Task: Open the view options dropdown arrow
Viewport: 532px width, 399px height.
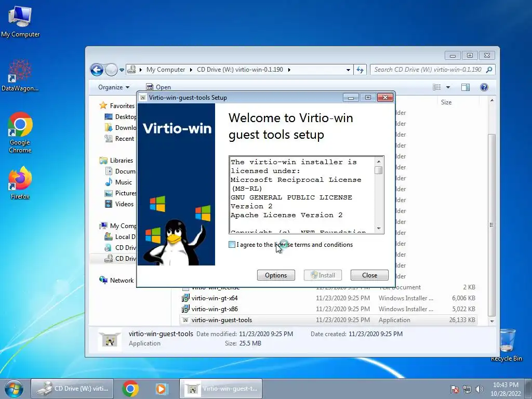Action: click(448, 87)
